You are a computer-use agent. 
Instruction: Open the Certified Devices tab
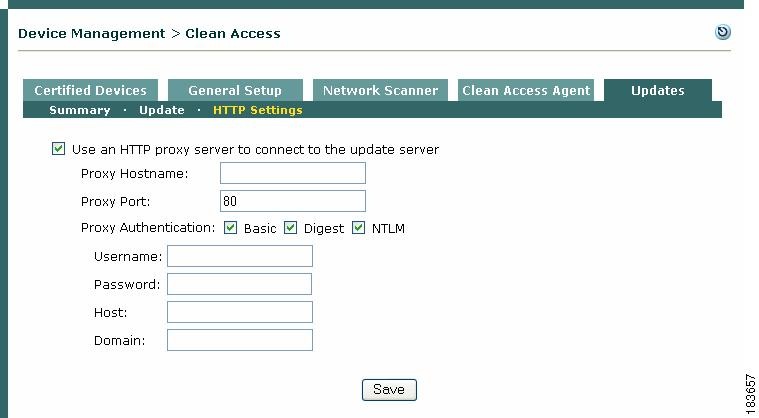pyautogui.click(x=91, y=90)
